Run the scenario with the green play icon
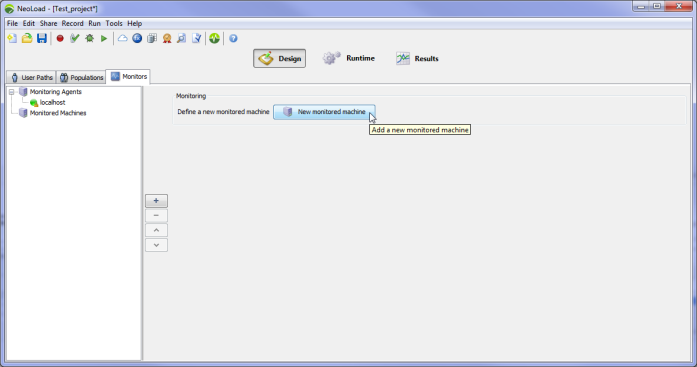 (x=104, y=39)
